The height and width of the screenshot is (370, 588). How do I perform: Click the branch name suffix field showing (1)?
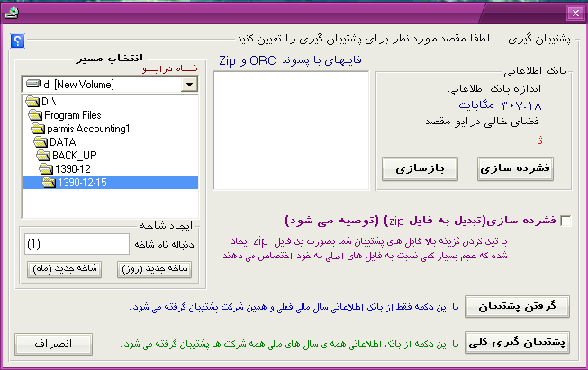click(77, 244)
